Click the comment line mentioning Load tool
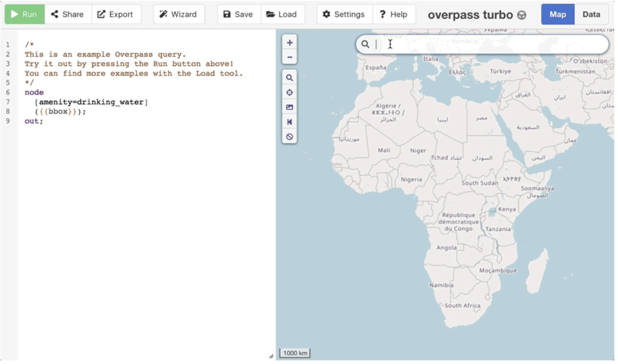 [133, 73]
